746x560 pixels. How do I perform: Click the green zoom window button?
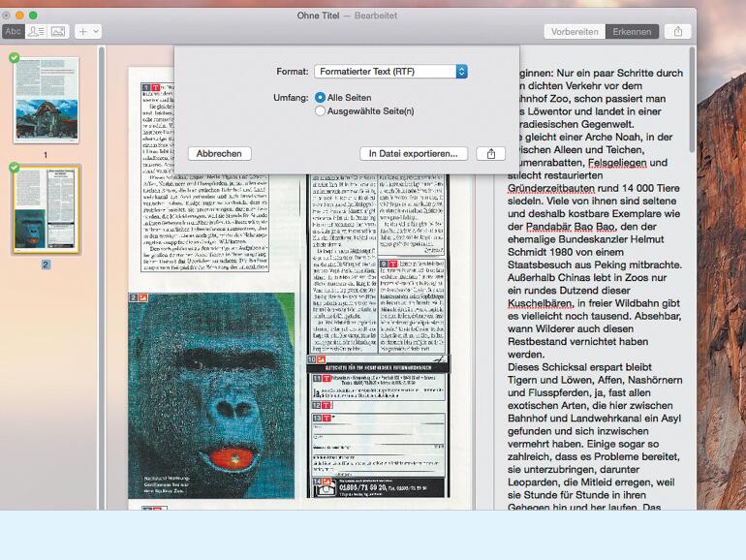[x=33, y=16]
